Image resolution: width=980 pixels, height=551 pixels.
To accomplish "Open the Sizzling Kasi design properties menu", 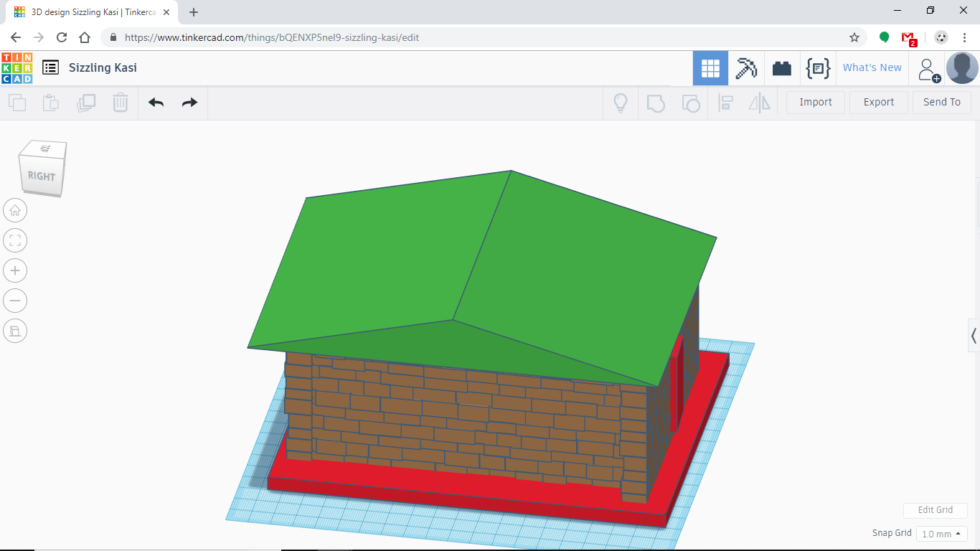I will tap(50, 67).
